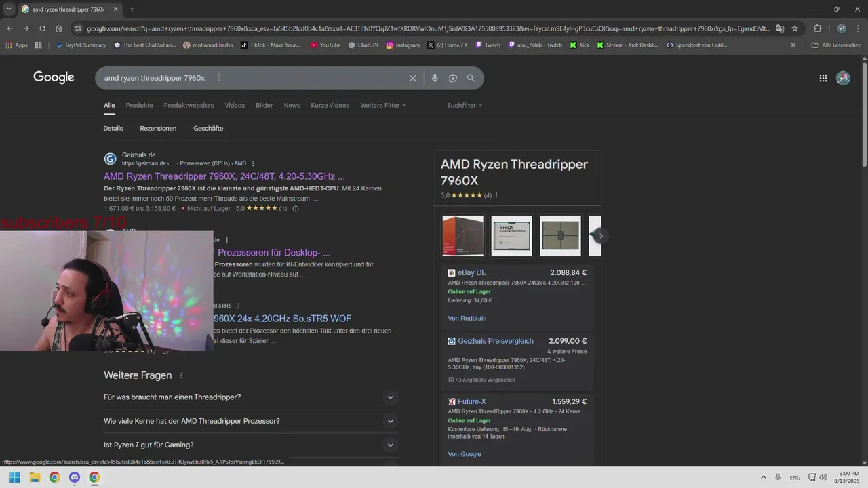Open site information icon in address bar
Screen dimensions: 868x488
point(79,28)
